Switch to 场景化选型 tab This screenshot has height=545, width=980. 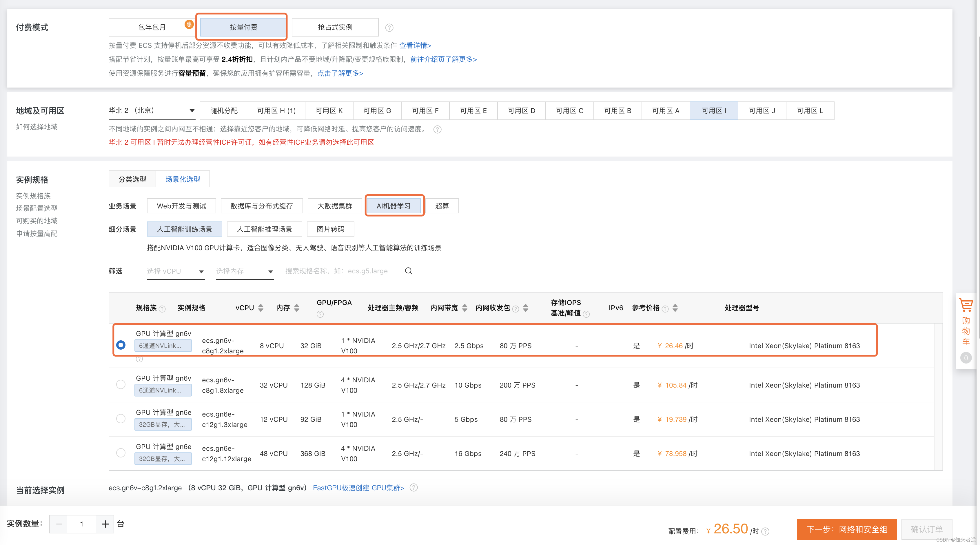[x=183, y=179]
